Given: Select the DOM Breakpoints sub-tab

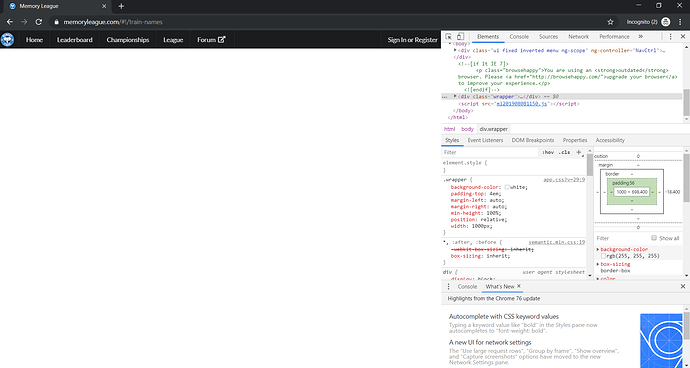Looking at the screenshot, I should (x=532, y=140).
